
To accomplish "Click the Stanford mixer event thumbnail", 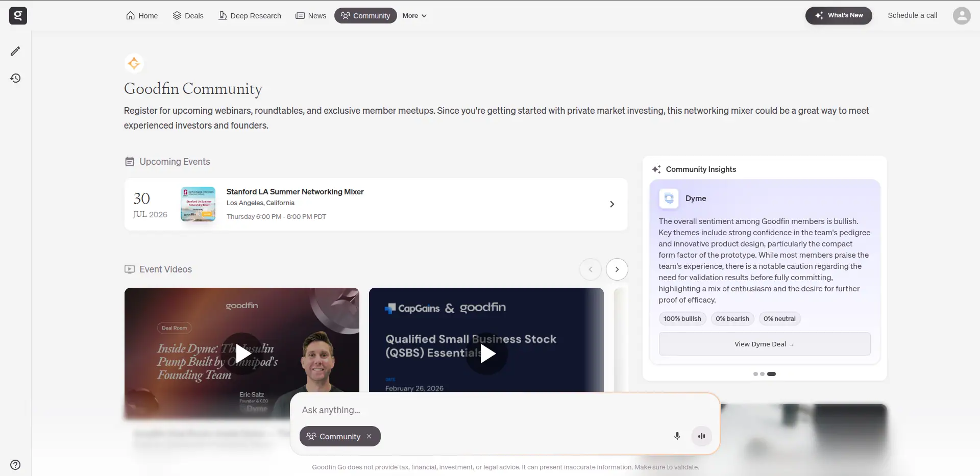I will (198, 204).
